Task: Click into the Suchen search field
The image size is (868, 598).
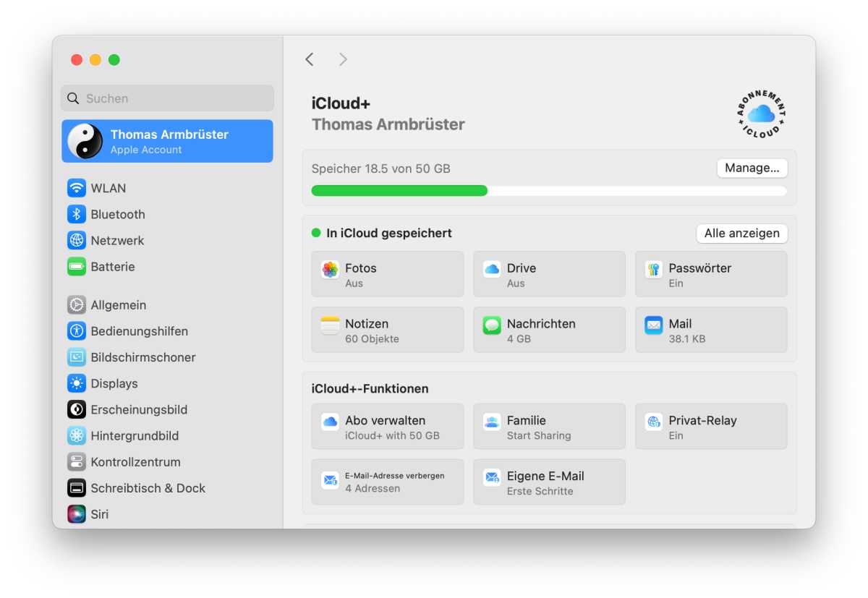Action: [167, 98]
